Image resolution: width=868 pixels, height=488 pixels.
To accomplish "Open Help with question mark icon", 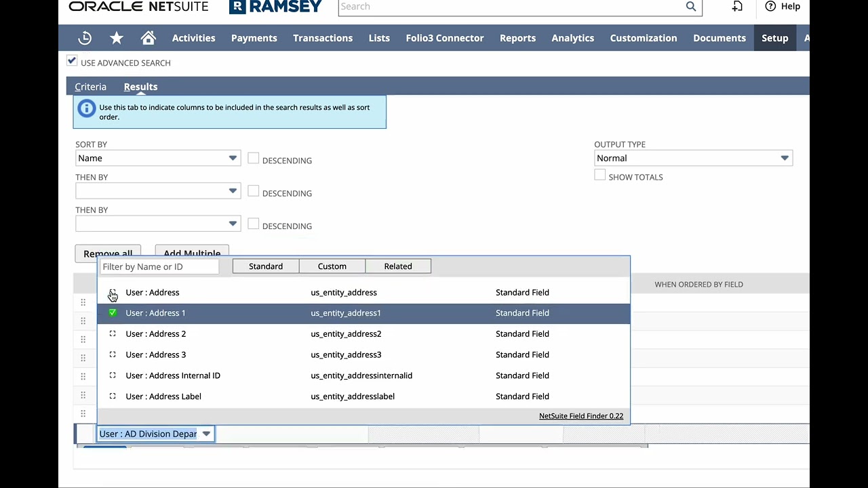I will pyautogui.click(x=770, y=6).
